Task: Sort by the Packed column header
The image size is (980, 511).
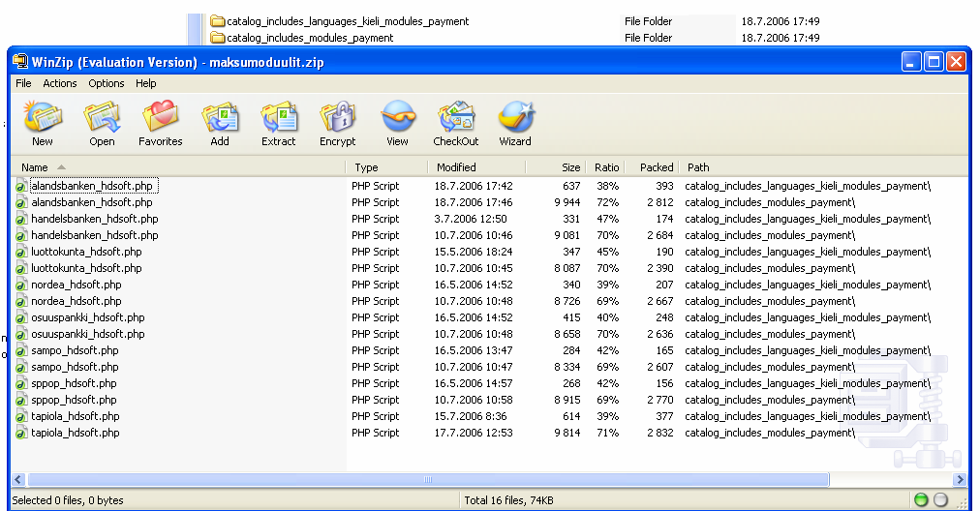Action: click(x=651, y=167)
